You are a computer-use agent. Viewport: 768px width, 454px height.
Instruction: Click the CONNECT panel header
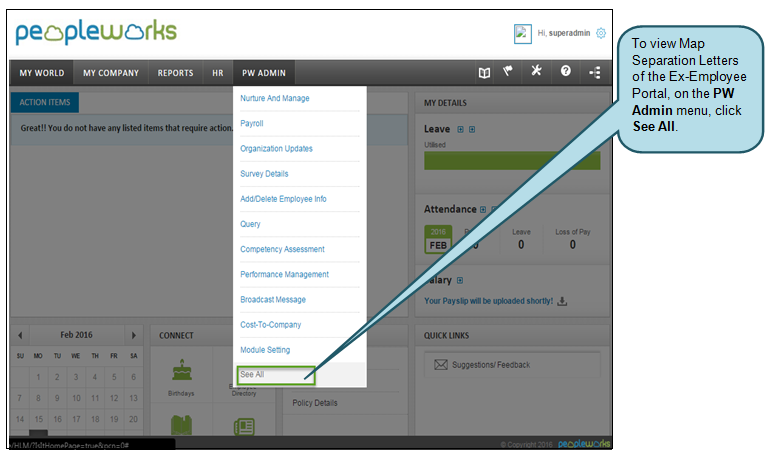click(x=176, y=336)
